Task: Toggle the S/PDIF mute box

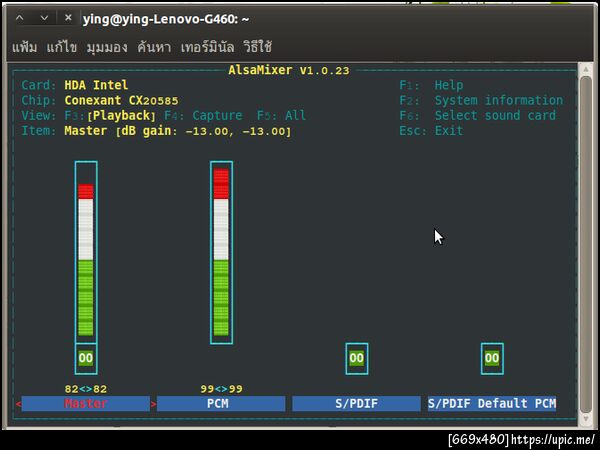Action: point(357,359)
